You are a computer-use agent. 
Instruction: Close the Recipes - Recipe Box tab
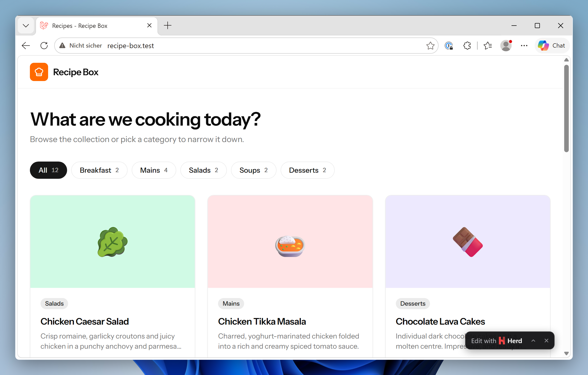[149, 25]
